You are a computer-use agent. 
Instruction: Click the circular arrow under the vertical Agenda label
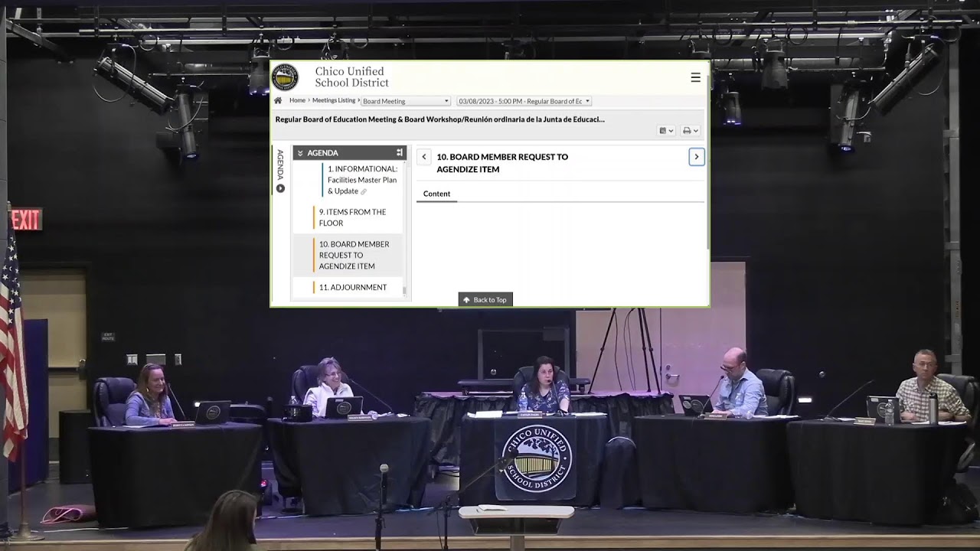tap(280, 188)
